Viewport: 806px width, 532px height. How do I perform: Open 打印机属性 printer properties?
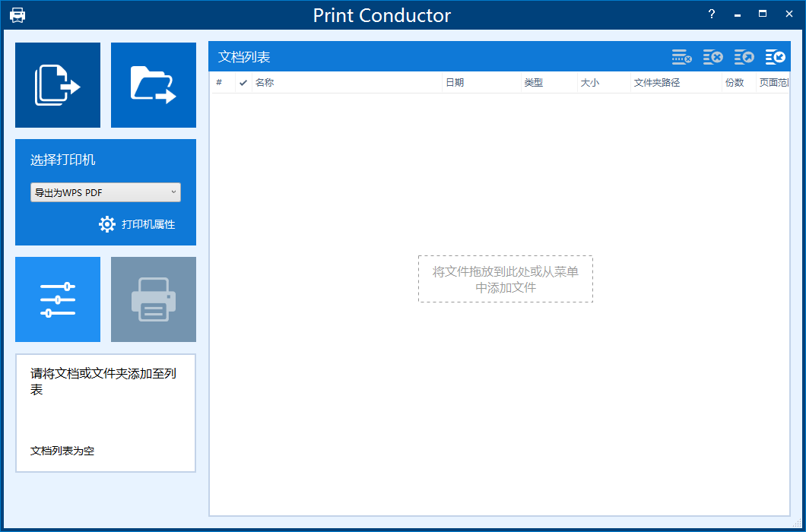point(148,225)
